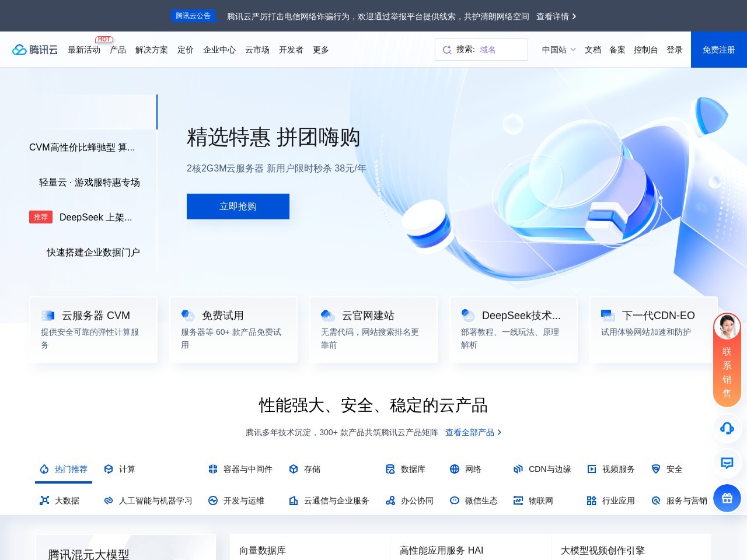Click the Tencent Cloud logo
Viewport: 747px width, 560px height.
point(35,49)
